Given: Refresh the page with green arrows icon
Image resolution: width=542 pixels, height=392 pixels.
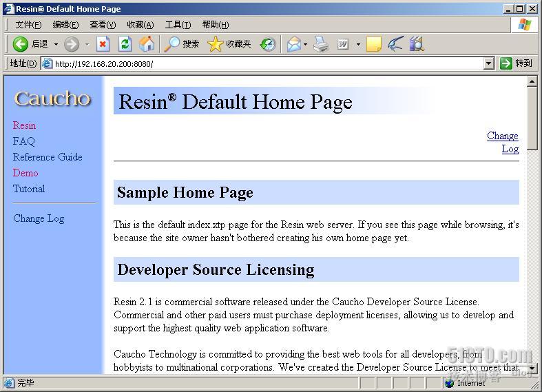Looking at the screenshot, I should click(125, 44).
